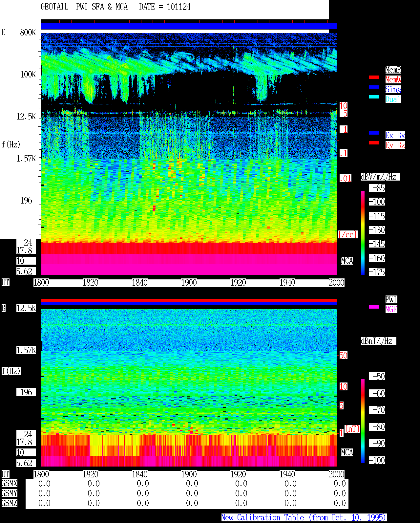This screenshot has width=420, height=523.
Task: Click the [/cc] density scale label
Action: point(347,235)
